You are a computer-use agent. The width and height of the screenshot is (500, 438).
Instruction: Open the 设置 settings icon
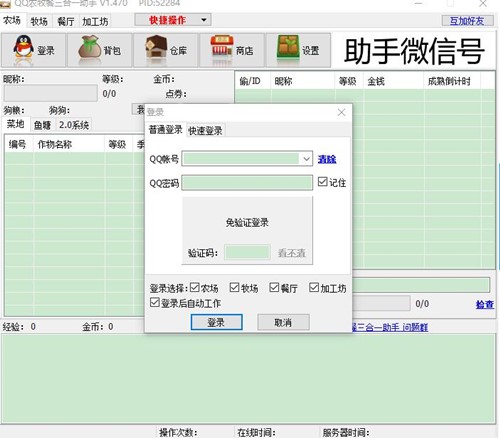click(298, 50)
